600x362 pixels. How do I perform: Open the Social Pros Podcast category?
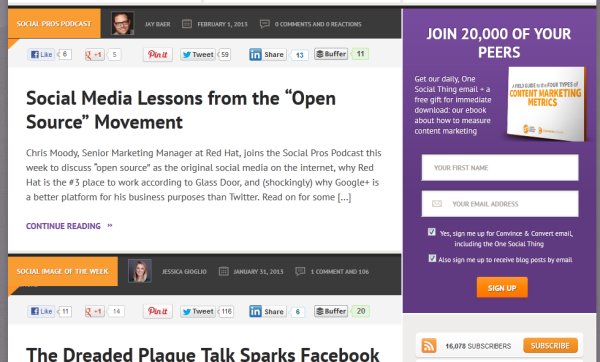[x=54, y=23]
